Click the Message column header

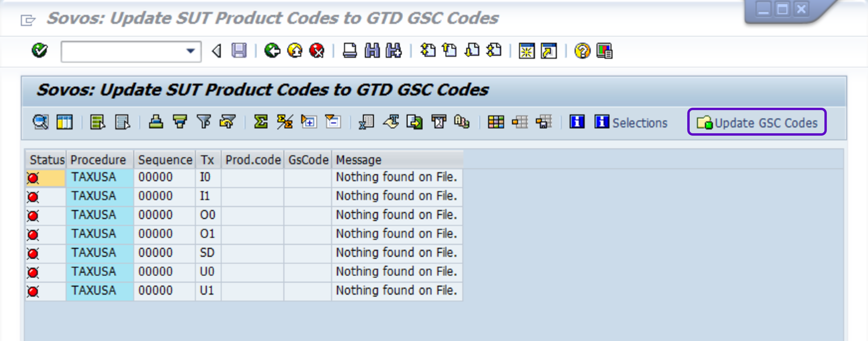pos(359,160)
